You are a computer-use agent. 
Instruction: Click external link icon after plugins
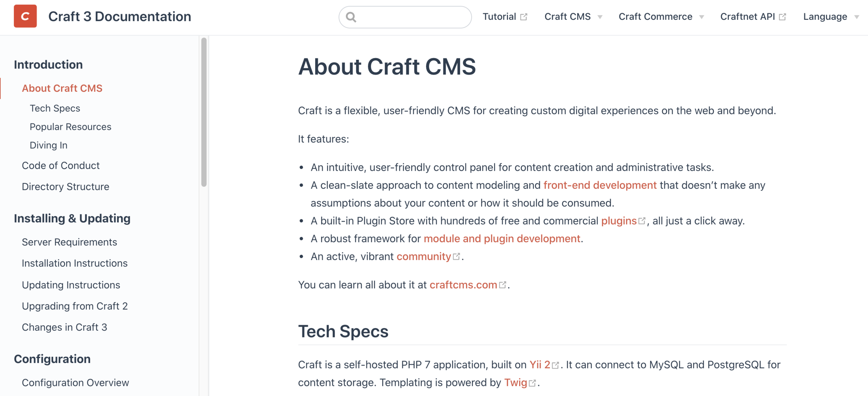642,221
